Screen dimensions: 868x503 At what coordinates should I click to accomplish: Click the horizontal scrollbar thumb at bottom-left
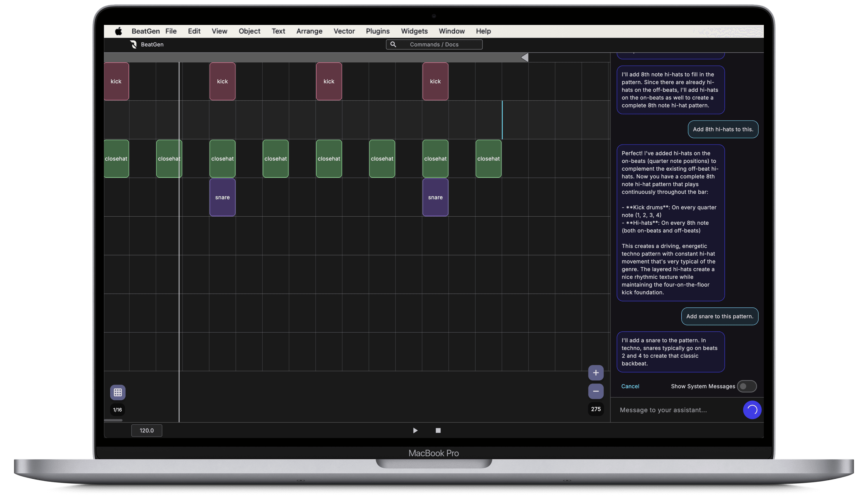coord(113,420)
